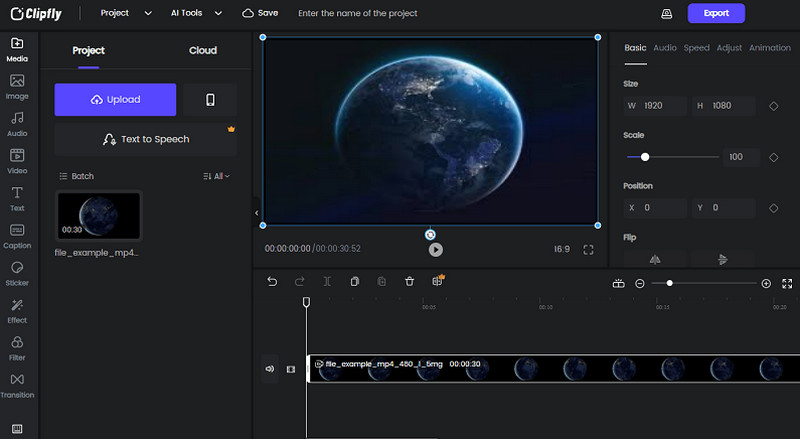Mute the timeline track audio
Image resolution: width=800 pixels, height=439 pixels.
pyautogui.click(x=269, y=369)
